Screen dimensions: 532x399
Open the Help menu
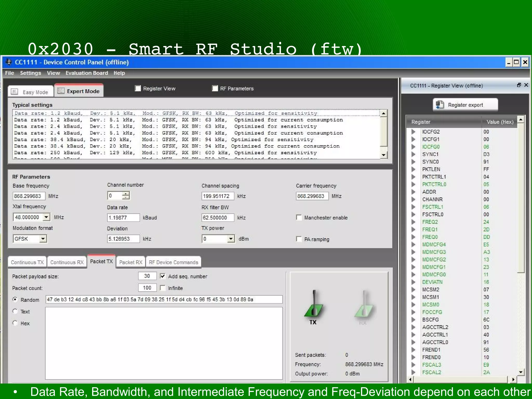pyautogui.click(x=119, y=73)
